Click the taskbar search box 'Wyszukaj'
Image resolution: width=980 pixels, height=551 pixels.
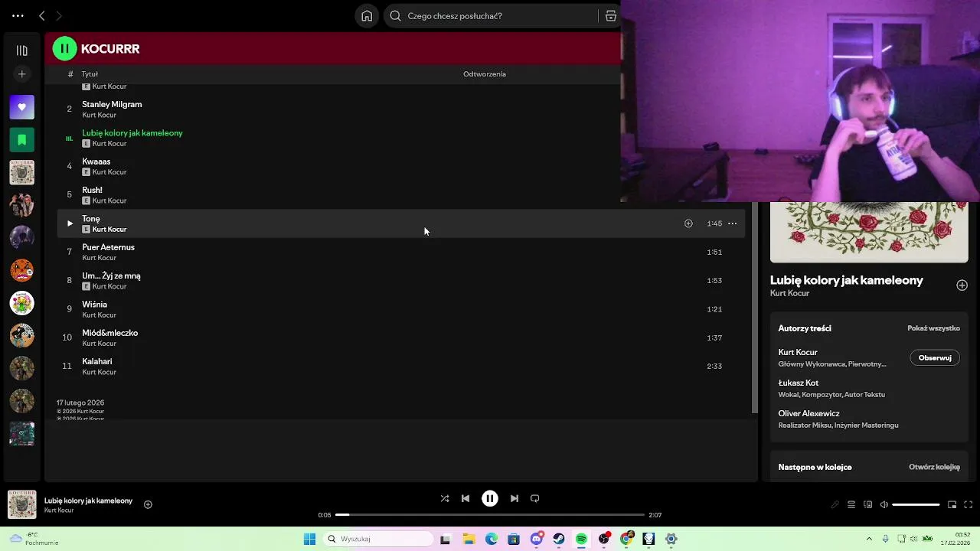pyautogui.click(x=379, y=539)
